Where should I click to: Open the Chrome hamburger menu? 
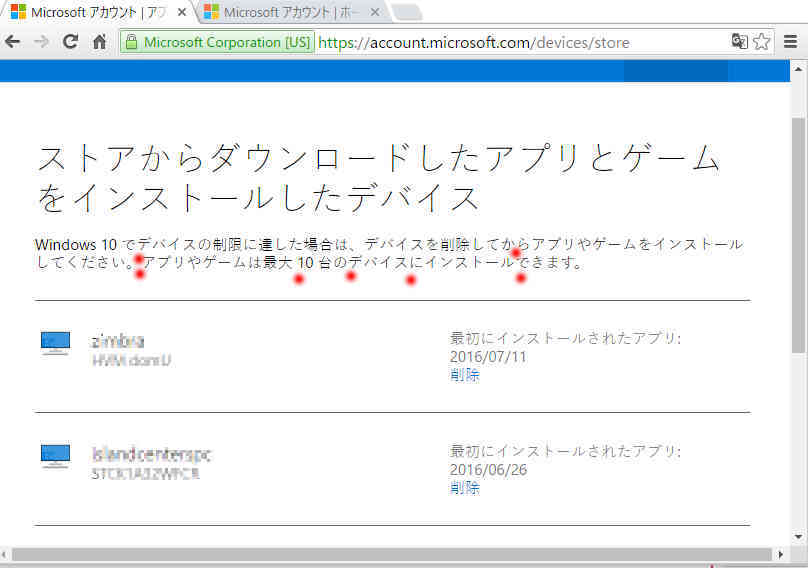point(790,41)
